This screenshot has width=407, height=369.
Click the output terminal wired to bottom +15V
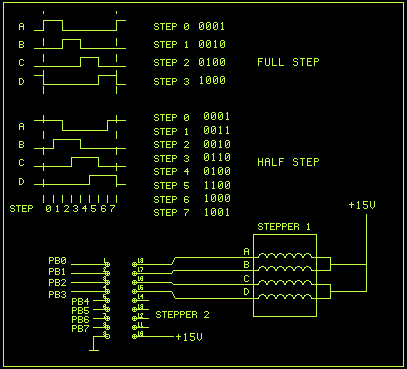(x=135, y=337)
